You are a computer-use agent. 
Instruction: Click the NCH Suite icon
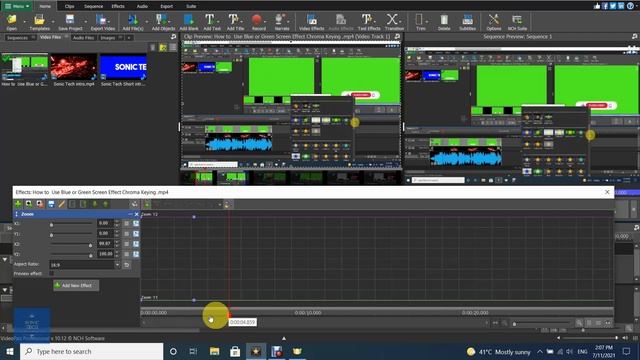517,20
